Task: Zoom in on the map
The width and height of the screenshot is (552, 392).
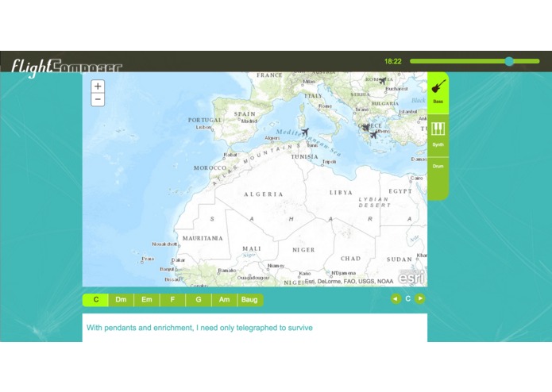Action: 98,86
